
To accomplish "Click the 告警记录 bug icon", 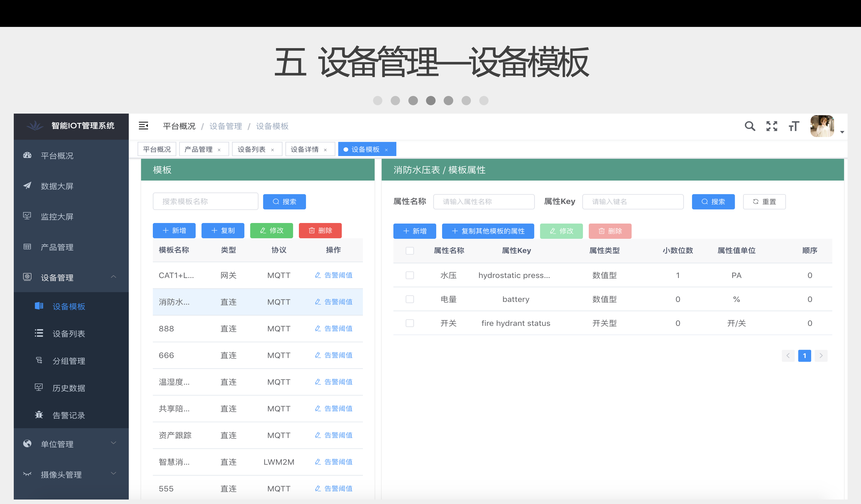I will point(39,415).
